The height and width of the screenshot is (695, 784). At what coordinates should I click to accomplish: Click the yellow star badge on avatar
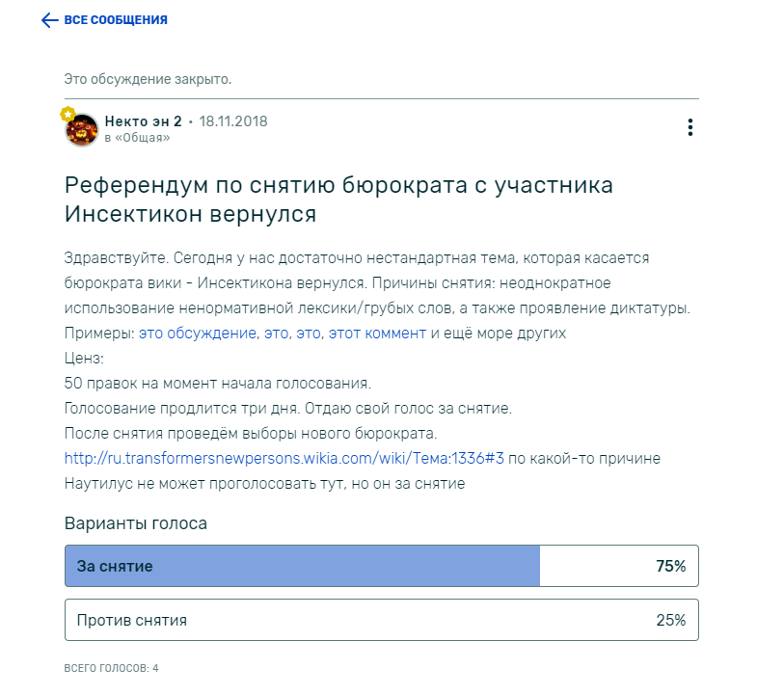(x=68, y=114)
